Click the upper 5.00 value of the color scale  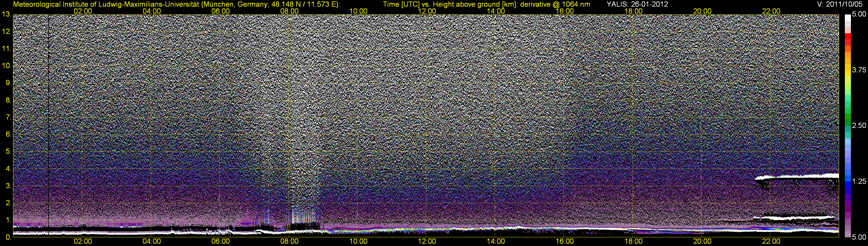pyautogui.click(x=859, y=14)
